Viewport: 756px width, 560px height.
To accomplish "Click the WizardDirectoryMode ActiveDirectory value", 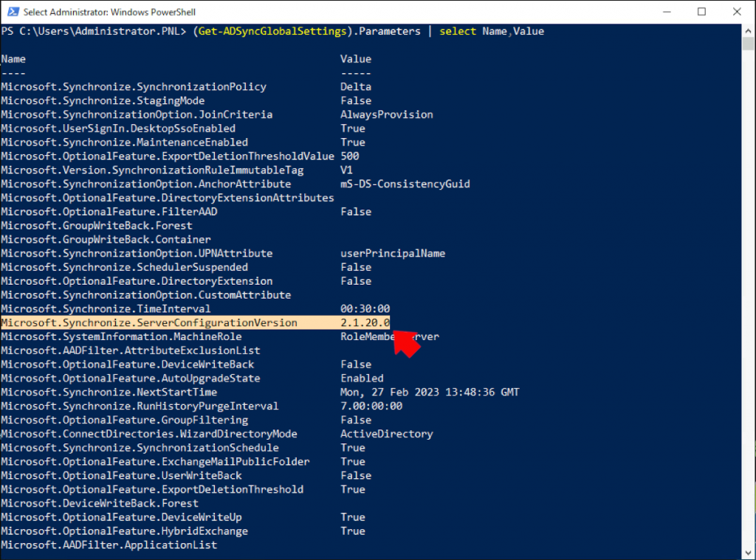I will [387, 433].
